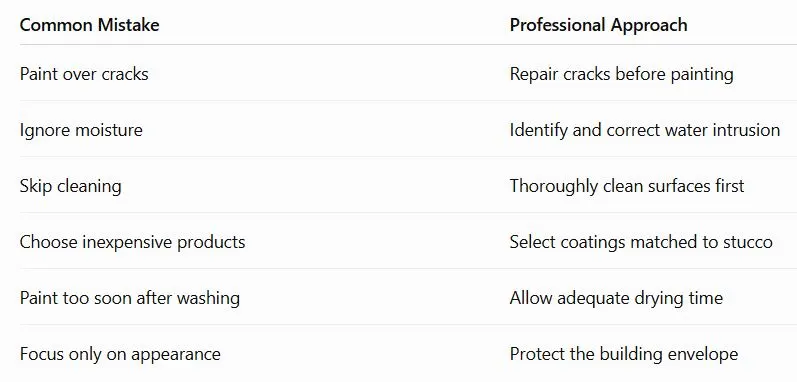The width and height of the screenshot is (797, 382).
Task: Select Repair cracks before painting text
Action: [x=621, y=74]
